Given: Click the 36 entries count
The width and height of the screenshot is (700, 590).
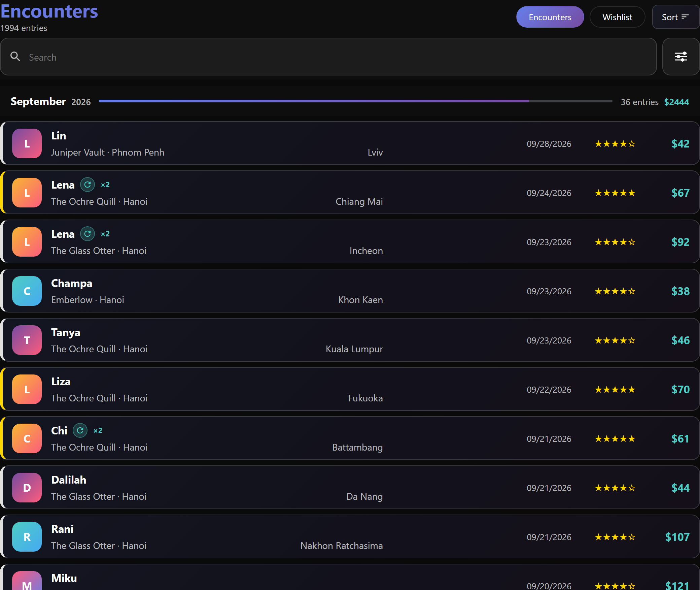Looking at the screenshot, I should point(639,102).
